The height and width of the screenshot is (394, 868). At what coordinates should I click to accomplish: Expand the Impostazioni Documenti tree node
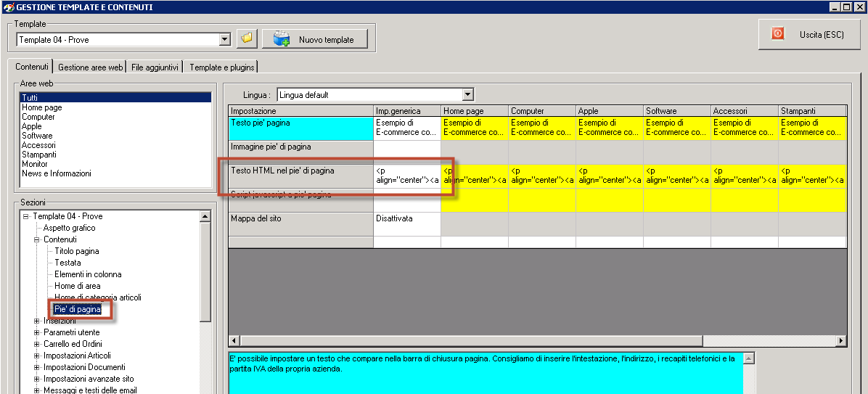click(36, 367)
